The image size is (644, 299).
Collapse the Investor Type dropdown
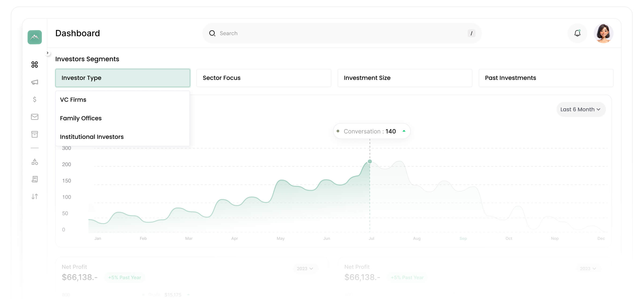123,78
